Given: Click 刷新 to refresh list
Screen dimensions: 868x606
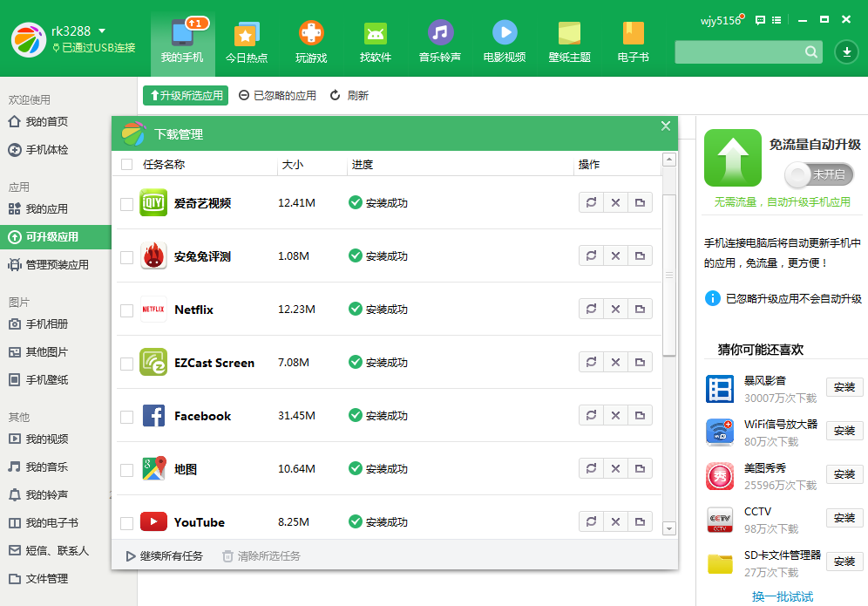Looking at the screenshot, I should pos(349,95).
